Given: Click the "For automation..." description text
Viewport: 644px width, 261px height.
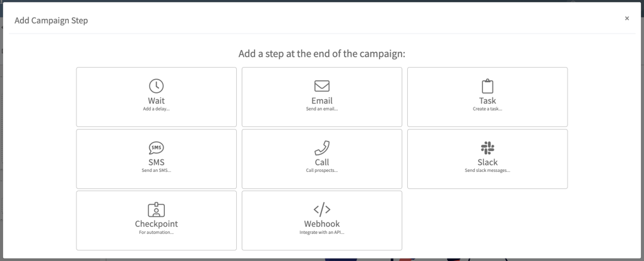Looking at the screenshot, I should point(156,233).
